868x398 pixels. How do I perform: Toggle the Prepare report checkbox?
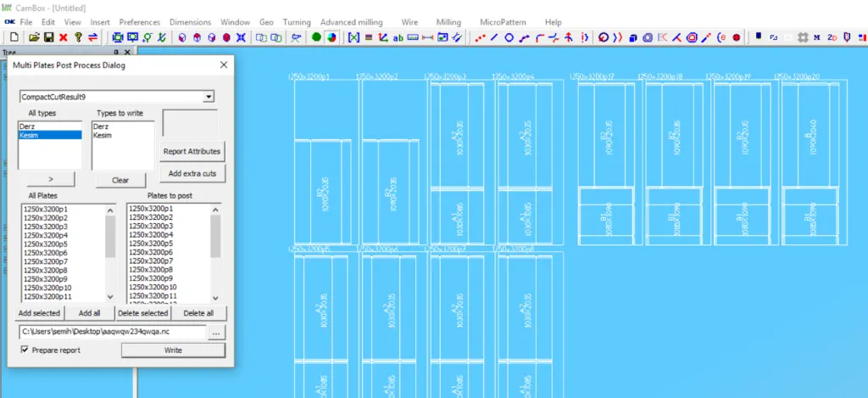point(25,350)
